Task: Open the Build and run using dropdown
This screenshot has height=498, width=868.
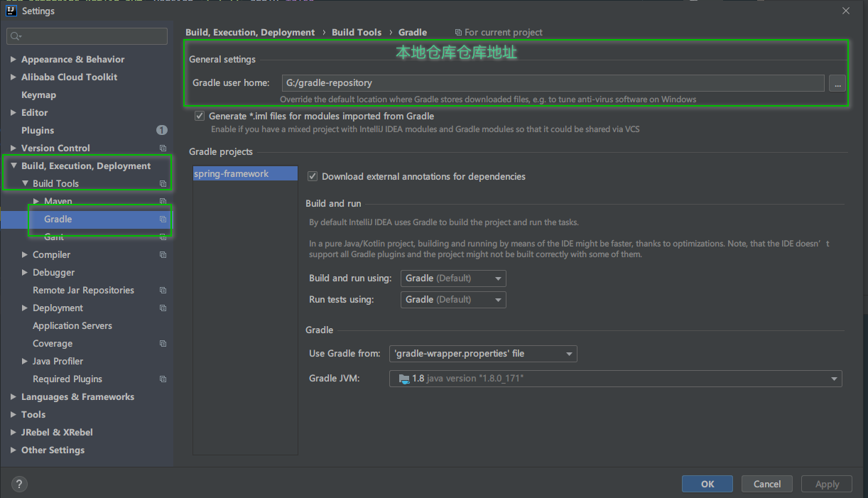Action: click(x=453, y=278)
